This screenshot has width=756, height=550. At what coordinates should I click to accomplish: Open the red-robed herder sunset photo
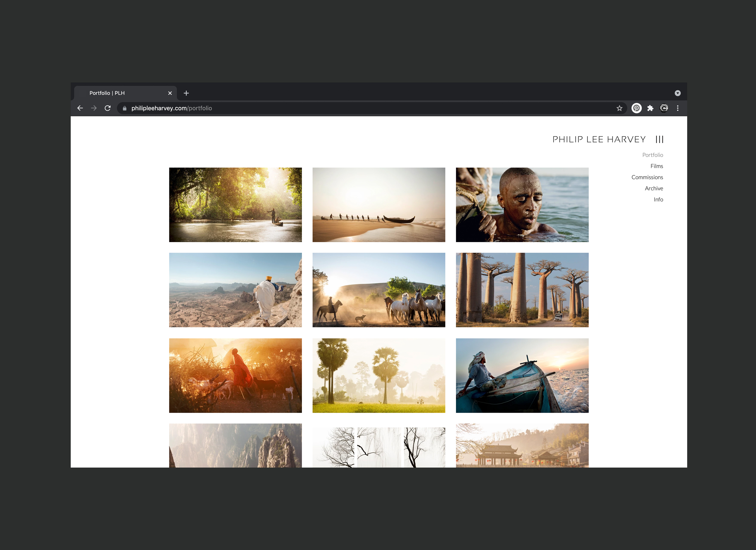pos(235,376)
